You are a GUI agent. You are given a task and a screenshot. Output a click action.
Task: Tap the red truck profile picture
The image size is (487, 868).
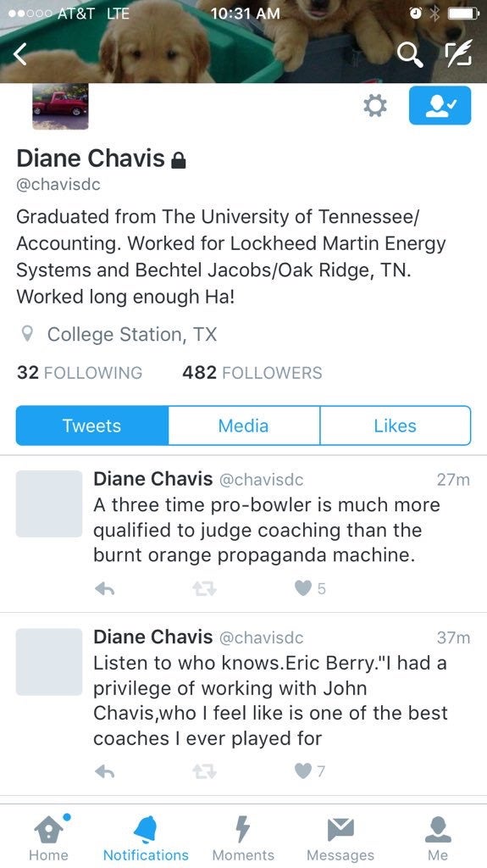(60, 106)
